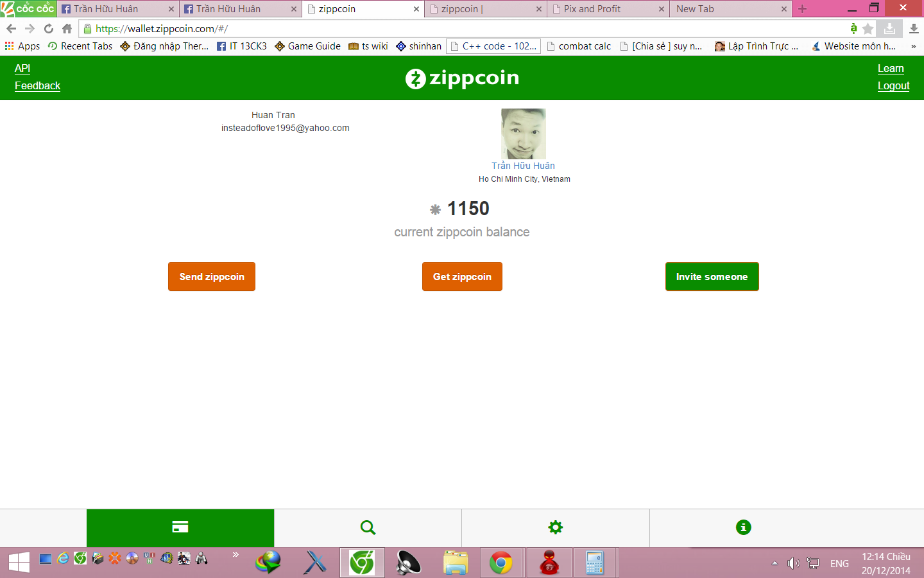Open the Windows Start button
924x578 pixels.
click(19, 563)
